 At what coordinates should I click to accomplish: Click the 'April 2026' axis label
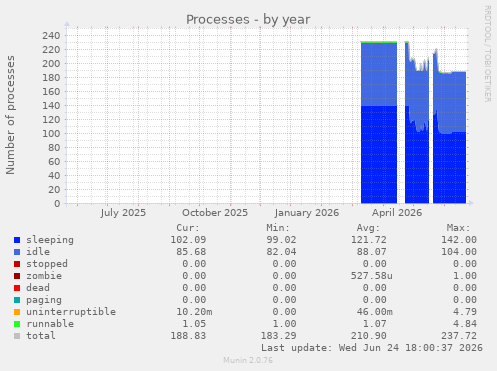pos(397,213)
